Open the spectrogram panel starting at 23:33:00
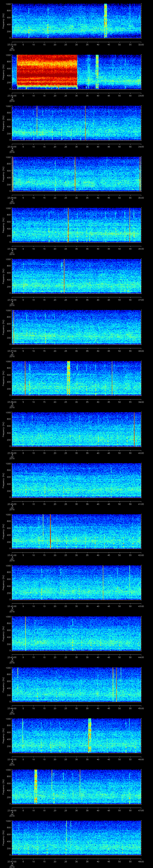 point(77,123)
